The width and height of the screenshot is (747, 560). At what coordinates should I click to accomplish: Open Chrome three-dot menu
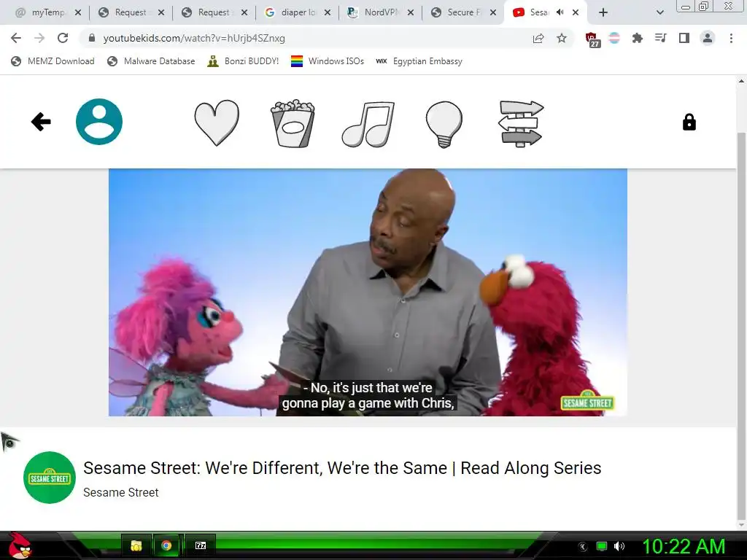click(731, 38)
